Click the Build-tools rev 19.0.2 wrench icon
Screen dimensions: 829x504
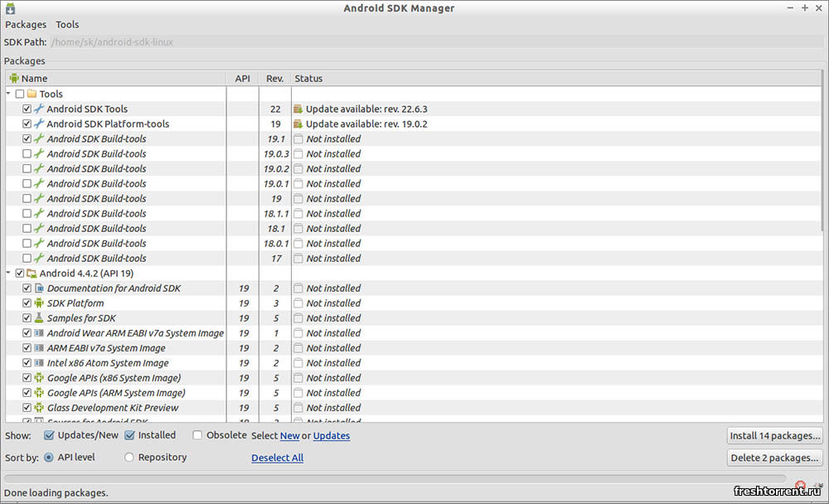tap(39, 169)
